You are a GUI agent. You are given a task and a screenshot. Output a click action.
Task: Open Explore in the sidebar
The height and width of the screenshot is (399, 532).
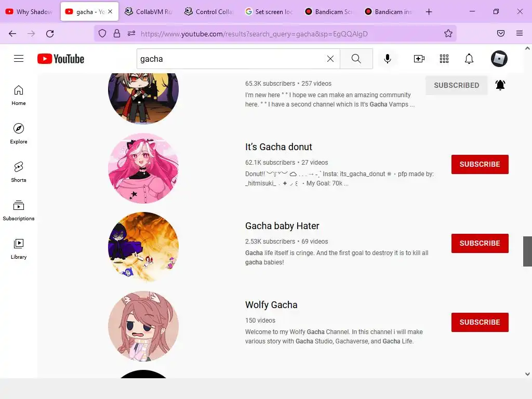[x=19, y=134]
